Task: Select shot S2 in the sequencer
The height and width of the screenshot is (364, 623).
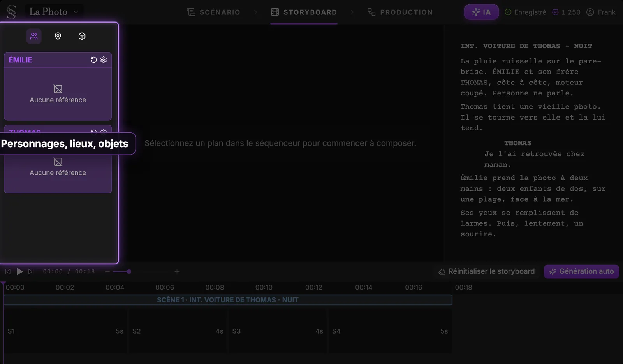Action: (178, 331)
